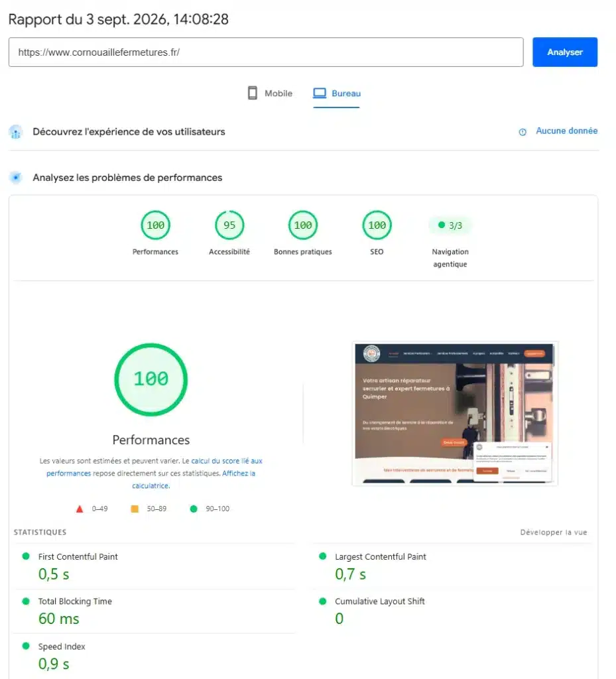Open the calcul du score link
Viewport: 616px width, 679px height.
click(215, 461)
